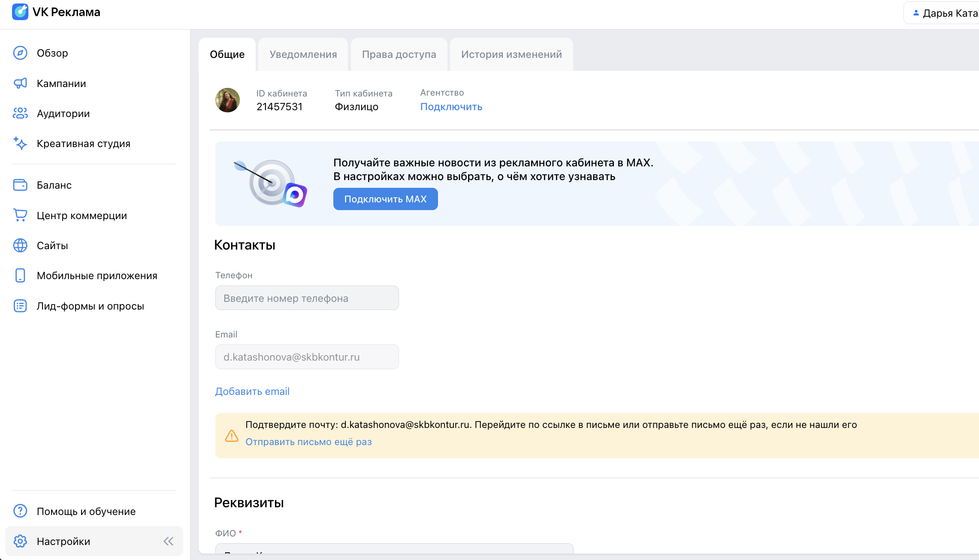Collapse the sidebar with double chevron

click(x=169, y=541)
